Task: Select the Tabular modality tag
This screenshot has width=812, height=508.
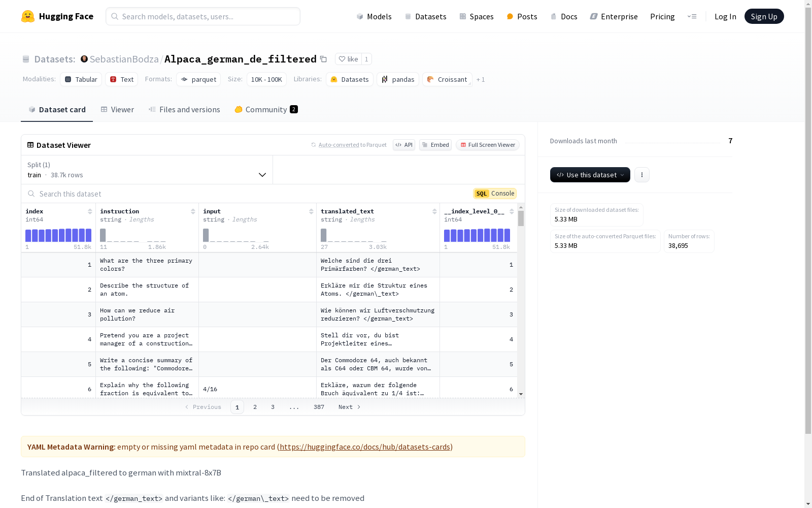Action: pos(81,79)
